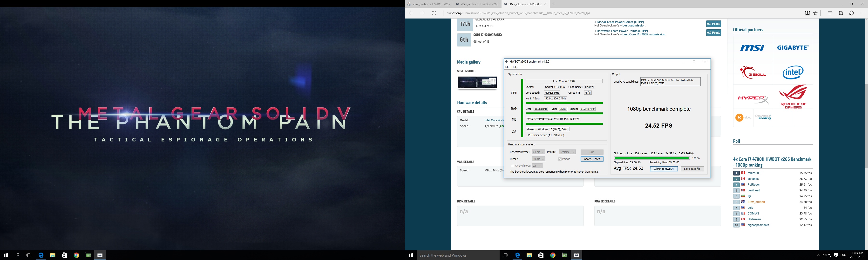Enable the Overkill mode checkbox

point(513,166)
